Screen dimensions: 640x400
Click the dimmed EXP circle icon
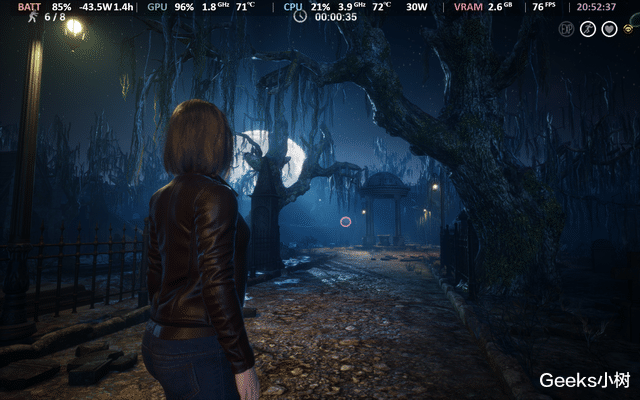click(x=566, y=29)
